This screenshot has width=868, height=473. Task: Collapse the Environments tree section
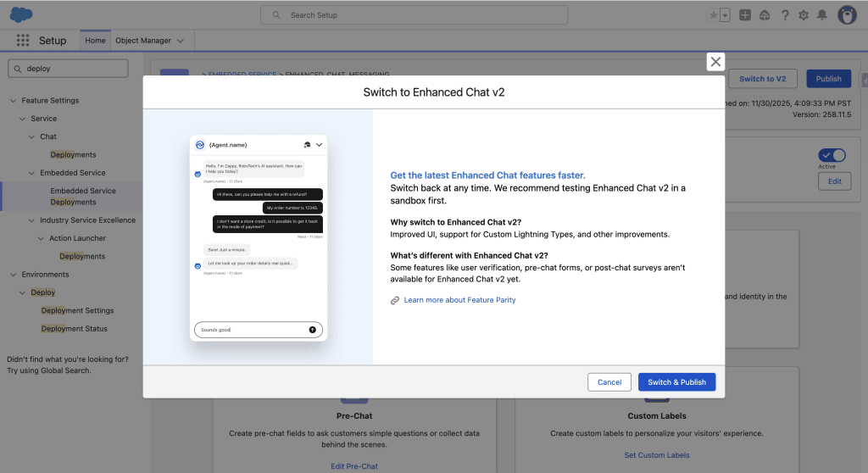pos(13,275)
